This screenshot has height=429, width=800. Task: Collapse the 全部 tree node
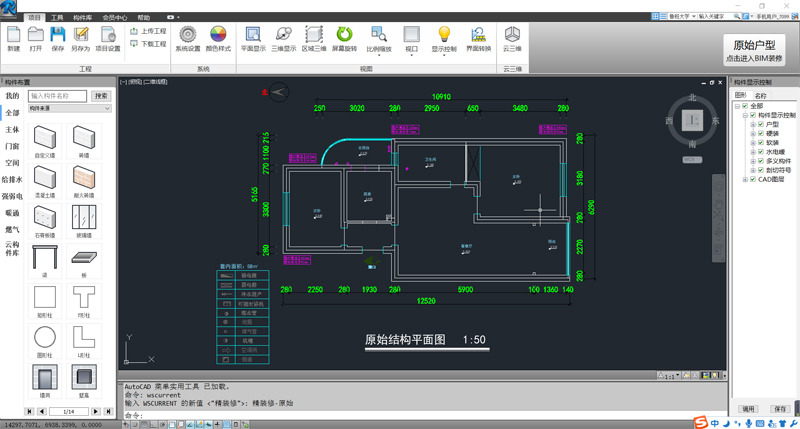[737, 106]
